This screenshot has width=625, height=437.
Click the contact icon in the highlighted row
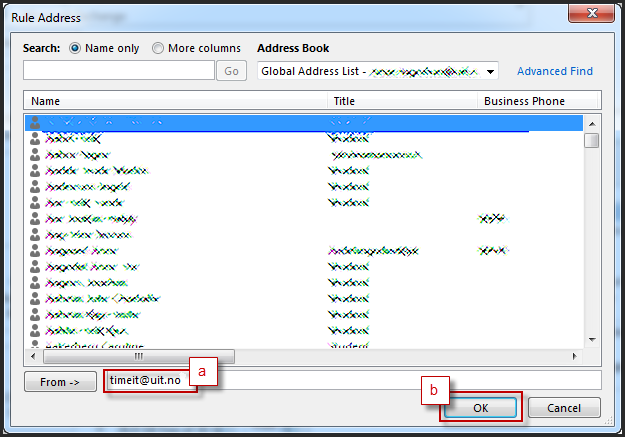(x=36, y=122)
